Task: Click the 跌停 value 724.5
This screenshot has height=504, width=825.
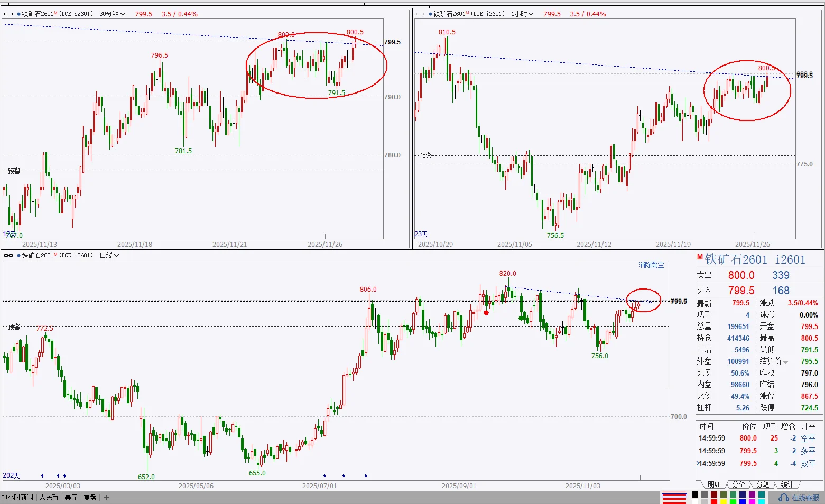Action: [x=809, y=408]
